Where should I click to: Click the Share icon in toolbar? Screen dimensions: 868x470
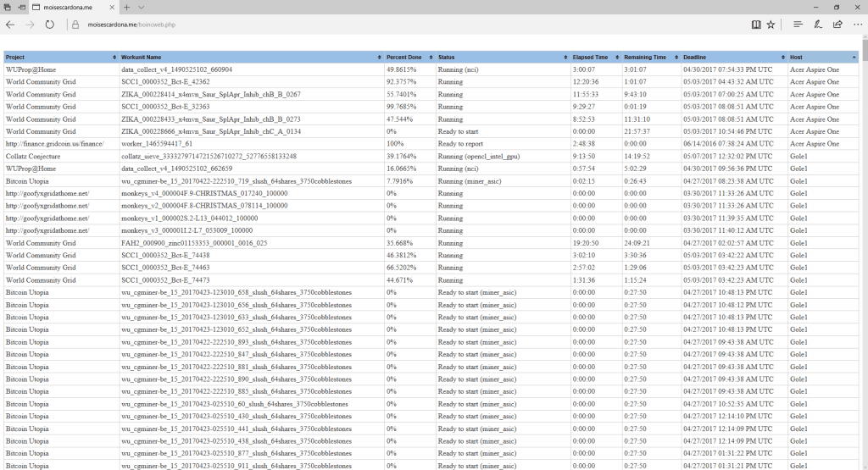(x=837, y=25)
